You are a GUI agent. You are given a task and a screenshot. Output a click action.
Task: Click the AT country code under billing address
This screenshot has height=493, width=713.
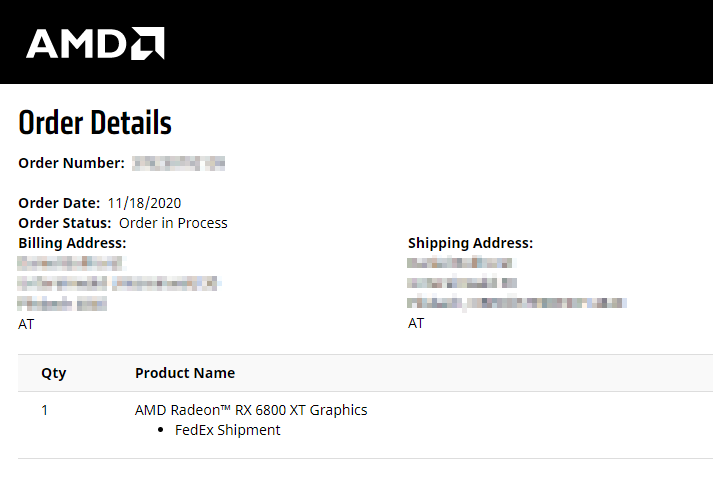point(26,324)
